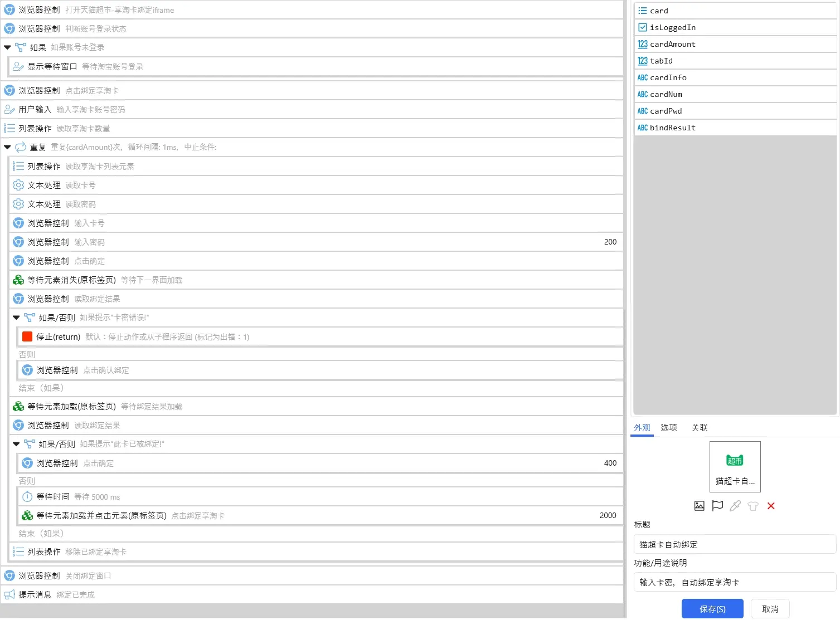Click the flag icon under the preview
The width and height of the screenshot is (840, 620).
pos(717,506)
